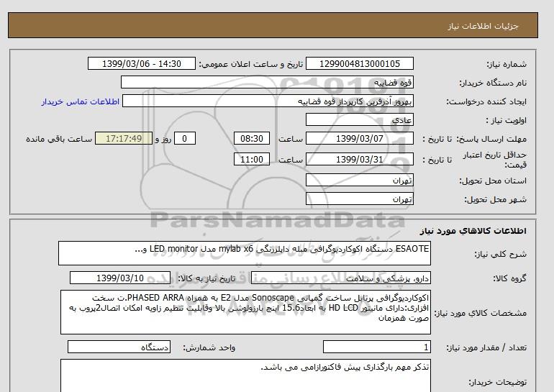554x392 pixels.
Task: Click the نام دستگاه خریدار field قوه قضاییه
Action: [x=267, y=82]
